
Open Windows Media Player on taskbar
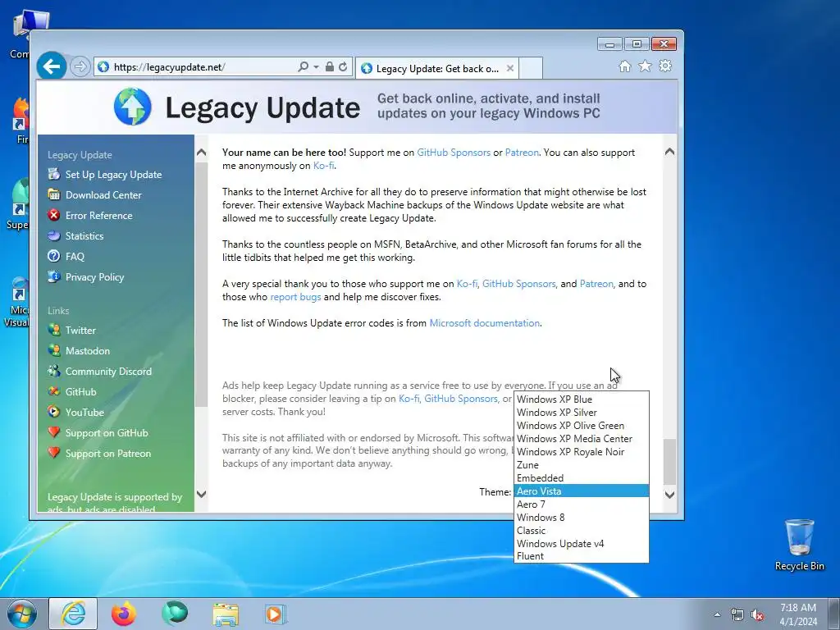(276, 614)
